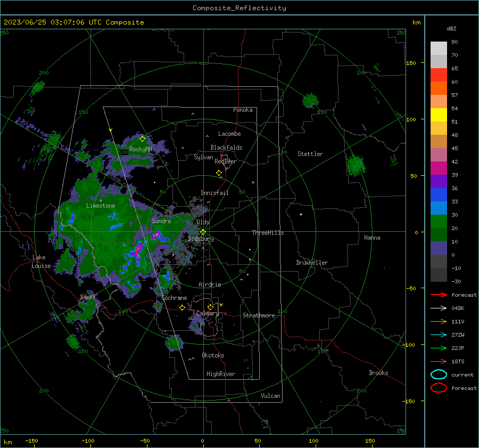Viewport: 479px width, 448px height.
Task: Click the orange 111V arrow legend icon
Action: pyautogui.click(x=439, y=321)
